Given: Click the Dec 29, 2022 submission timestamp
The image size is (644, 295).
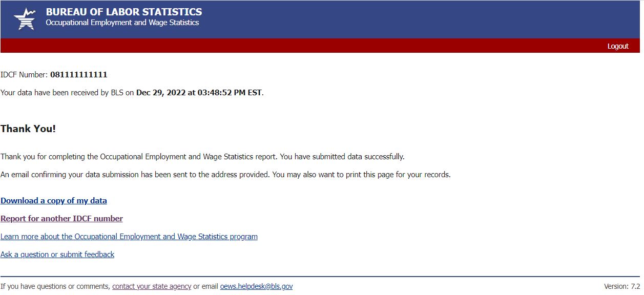Looking at the screenshot, I should coord(199,93).
